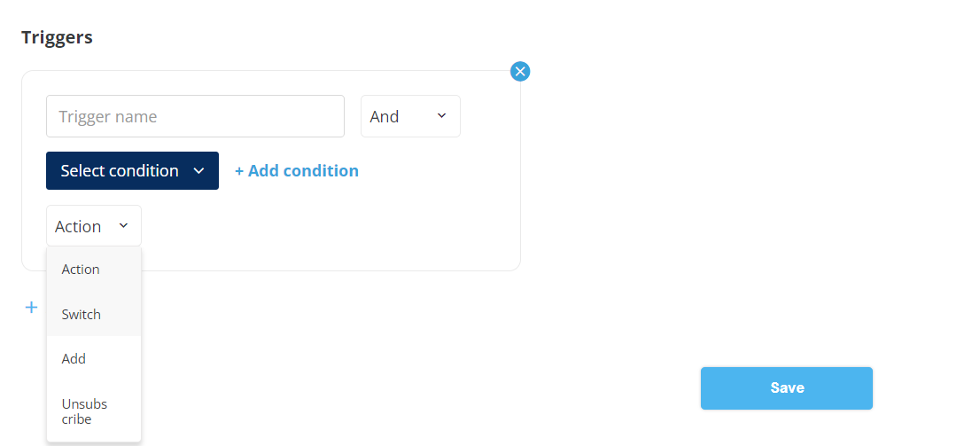The height and width of the screenshot is (446, 980).
Task: Open the And logic operator dropdown
Action: point(410,116)
